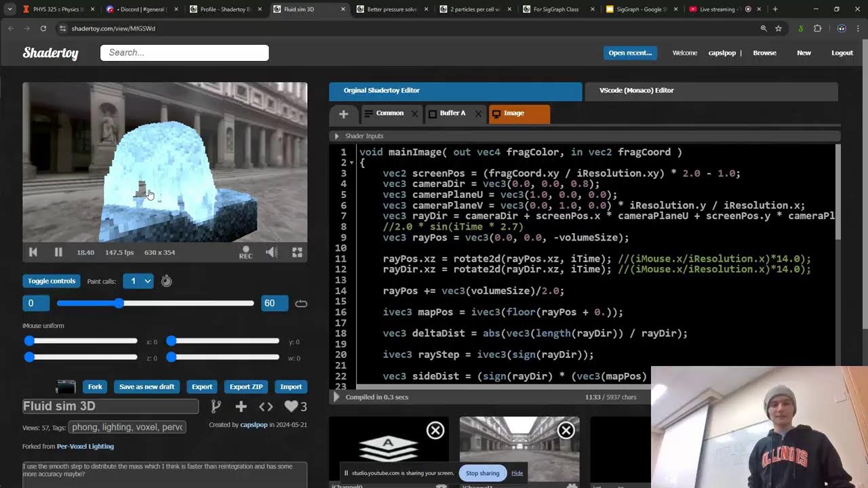Viewport: 868px width, 488px height.
Task: Open the Paint calls dropdown
Action: 138,281
